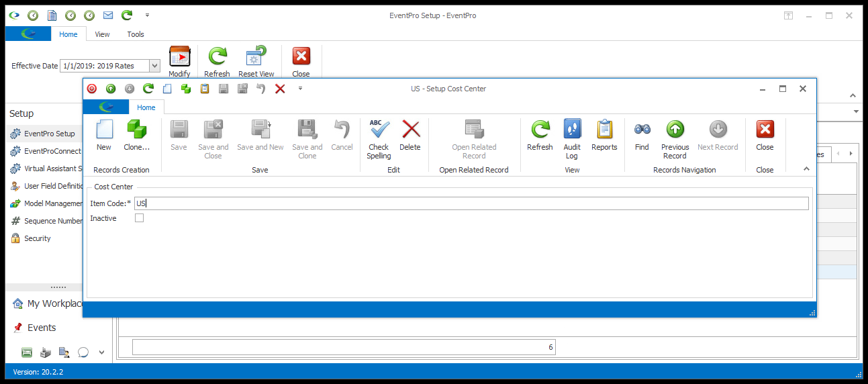This screenshot has height=384, width=868.
Task: Select the Home tab in Cost Center window
Action: tap(146, 107)
